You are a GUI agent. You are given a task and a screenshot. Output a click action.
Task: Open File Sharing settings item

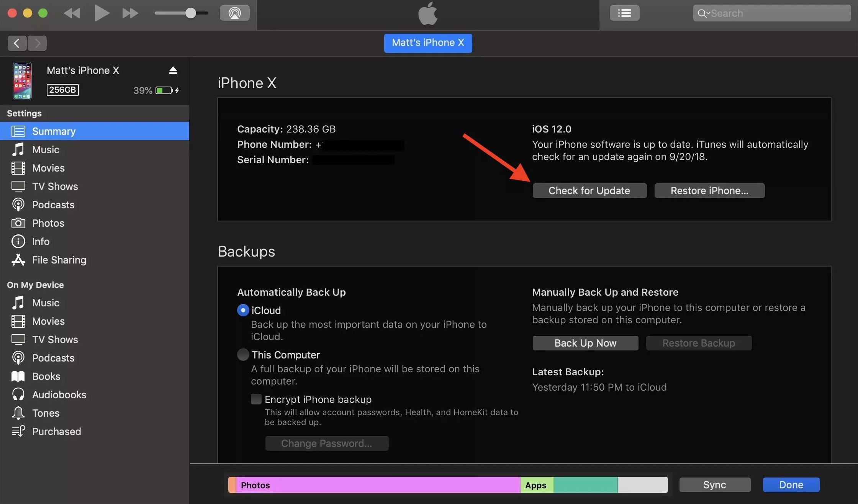coord(95,260)
